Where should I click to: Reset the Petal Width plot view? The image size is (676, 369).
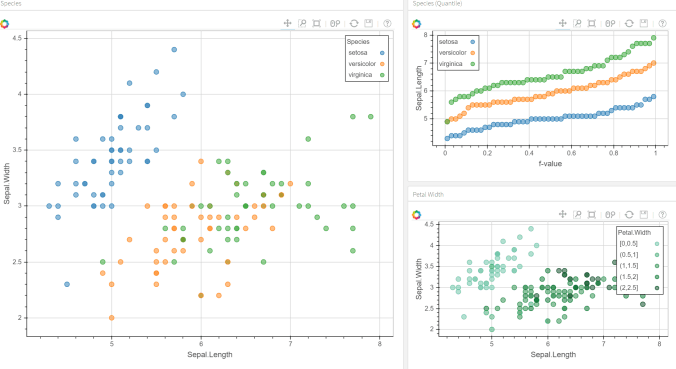tap(629, 214)
